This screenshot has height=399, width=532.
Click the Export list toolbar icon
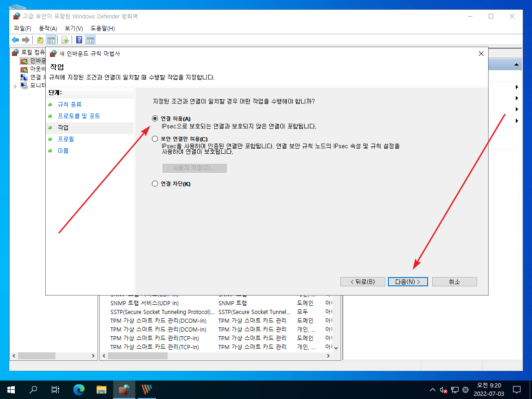tap(65, 40)
